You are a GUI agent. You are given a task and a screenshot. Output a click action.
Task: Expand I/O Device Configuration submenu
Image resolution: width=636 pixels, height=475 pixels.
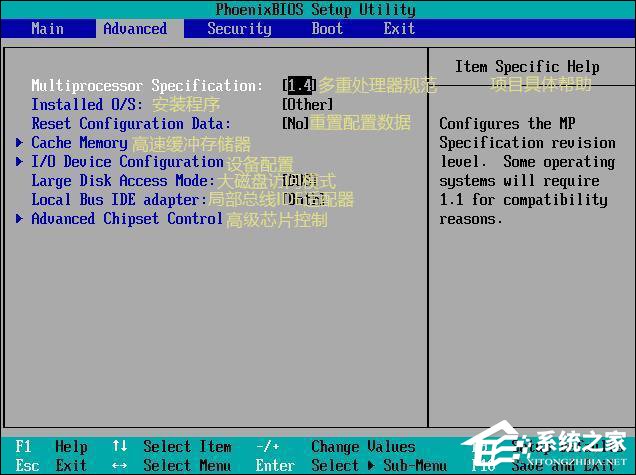(x=127, y=162)
